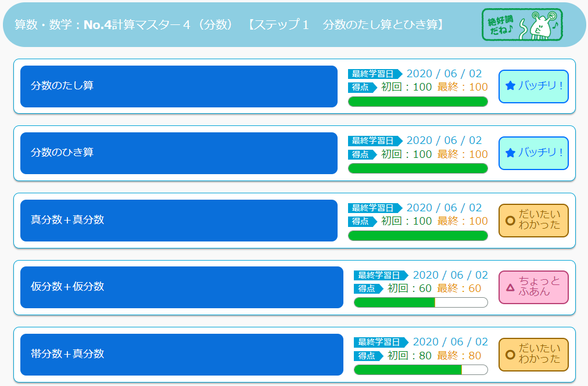Click the 絶好調だね mascot stamp icon

click(x=522, y=25)
